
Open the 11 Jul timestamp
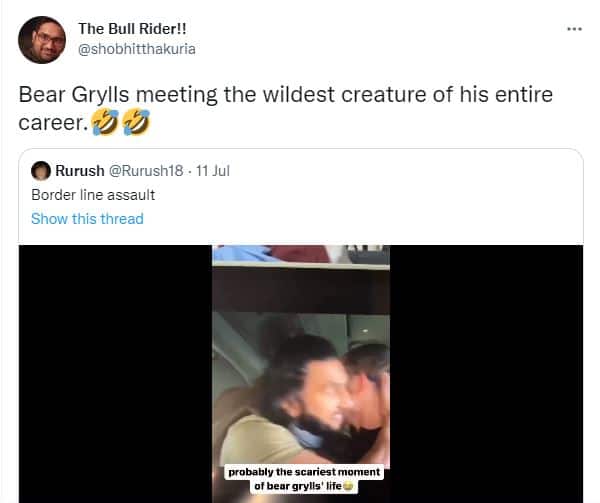coord(213,171)
